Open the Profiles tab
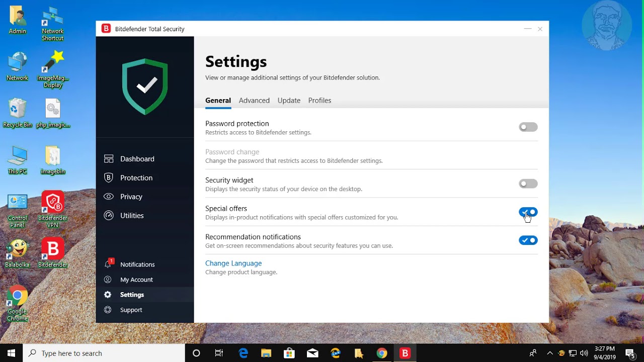 (x=319, y=101)
